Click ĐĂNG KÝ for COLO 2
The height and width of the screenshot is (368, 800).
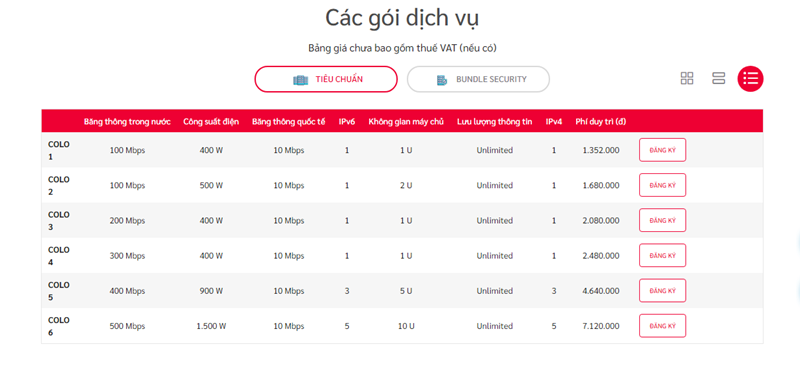point(662,185)
